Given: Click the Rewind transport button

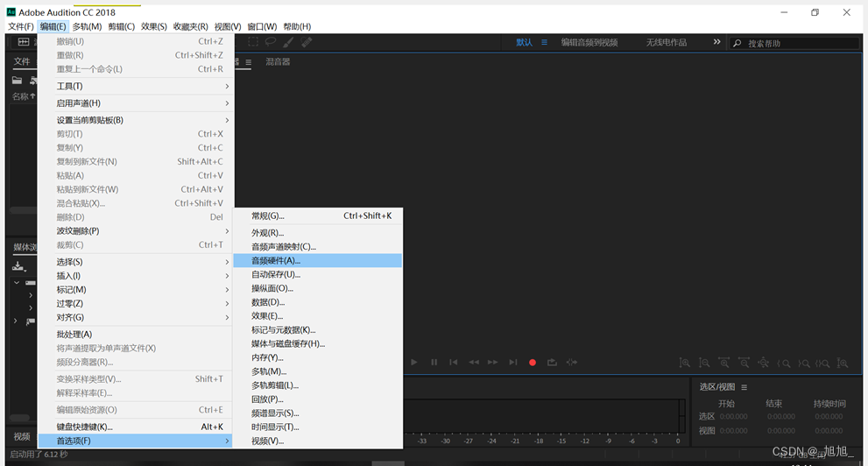Looking at the screenshot, I should point(474,363).
